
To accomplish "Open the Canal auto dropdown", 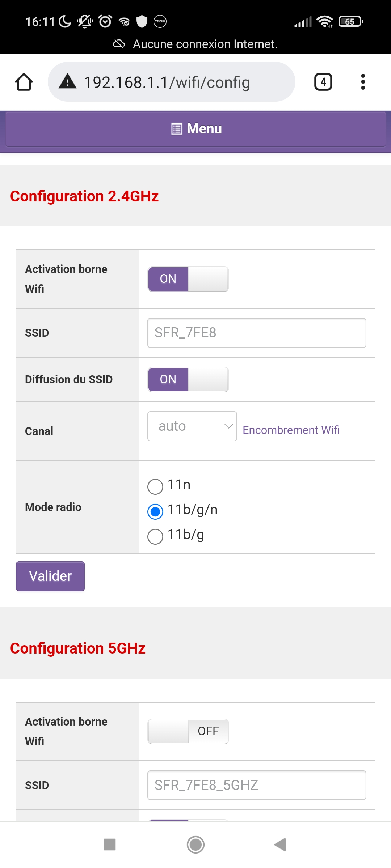I will (x=192, y=426).
